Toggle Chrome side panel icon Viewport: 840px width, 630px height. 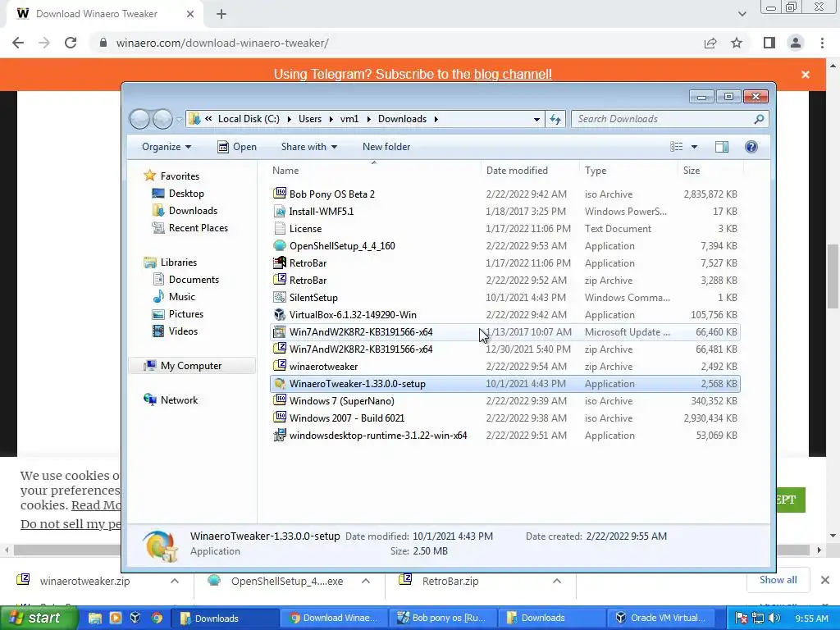point(769,43)
